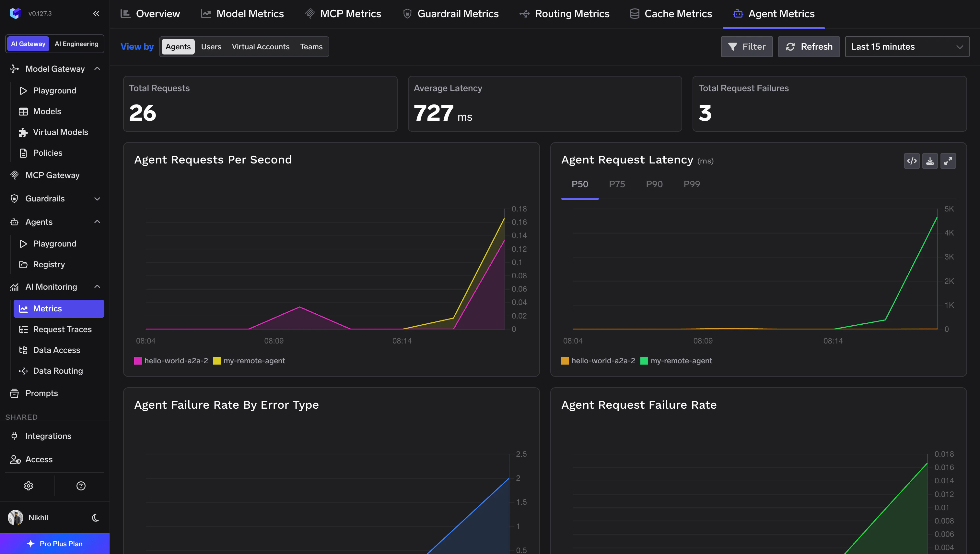The width and height of the screenshot is (980, 554).
Task: Collapse the Model Gateway section
Action: [97, 69]
